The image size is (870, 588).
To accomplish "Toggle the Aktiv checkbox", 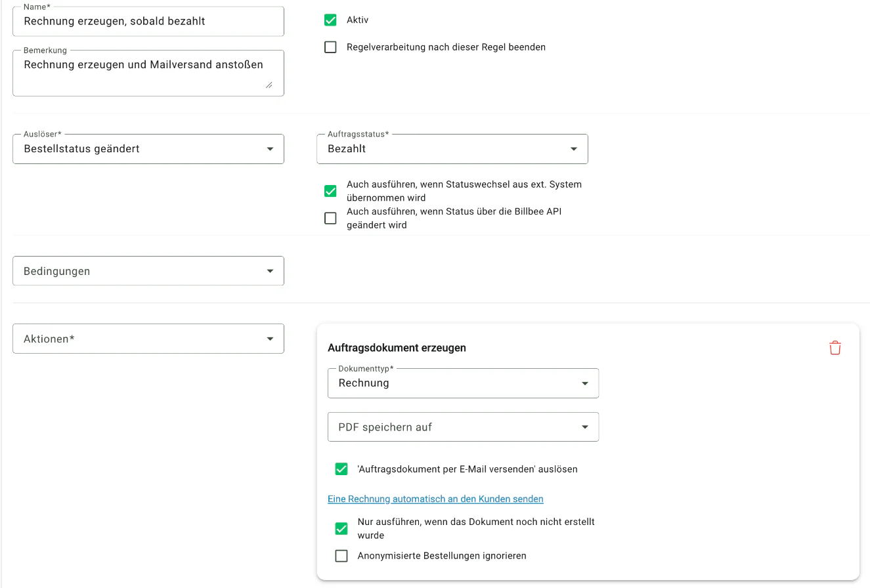I will 330,20.
